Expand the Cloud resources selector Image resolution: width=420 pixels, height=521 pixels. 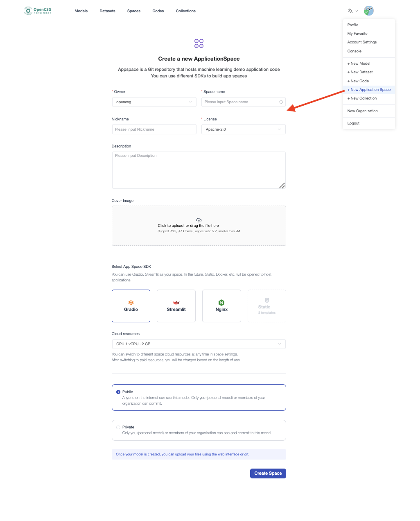(x=199, y=344)
